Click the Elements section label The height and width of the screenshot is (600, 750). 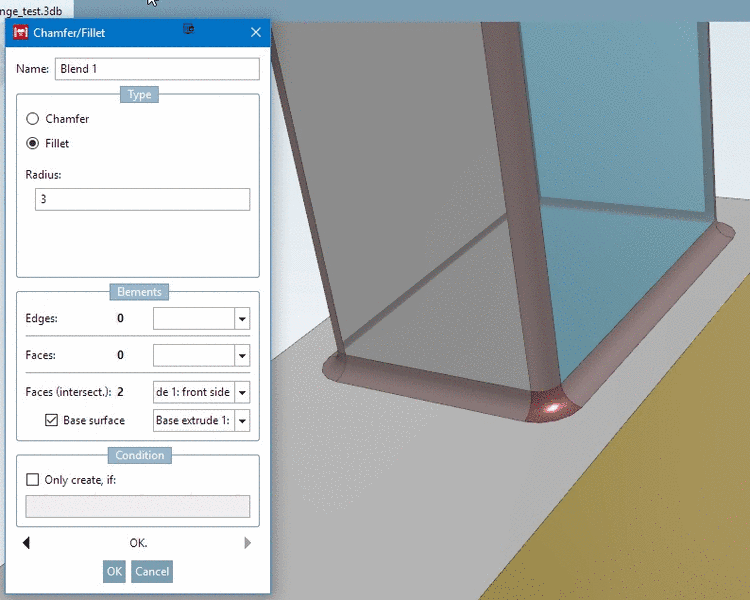click(139, 292)
